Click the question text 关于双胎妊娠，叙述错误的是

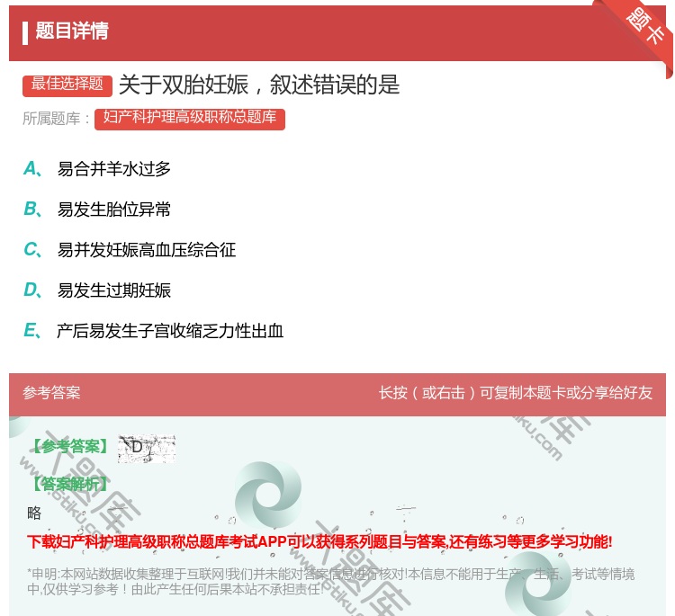(x=259, y=85)
